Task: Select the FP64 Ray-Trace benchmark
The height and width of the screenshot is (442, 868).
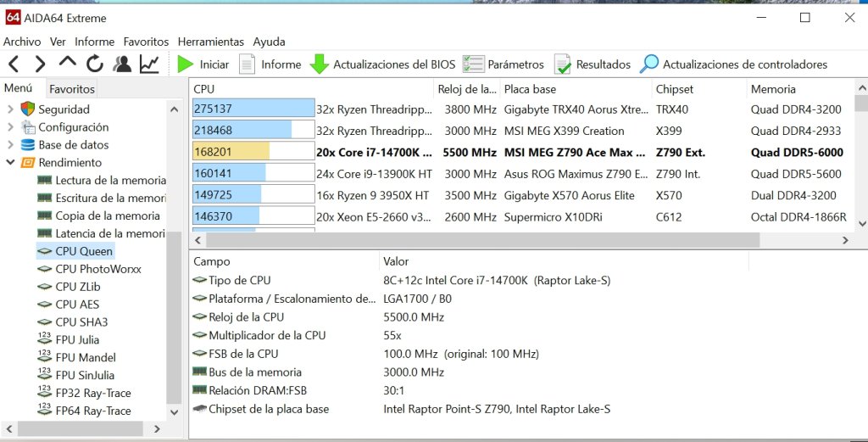Action: tap(84, 411)
